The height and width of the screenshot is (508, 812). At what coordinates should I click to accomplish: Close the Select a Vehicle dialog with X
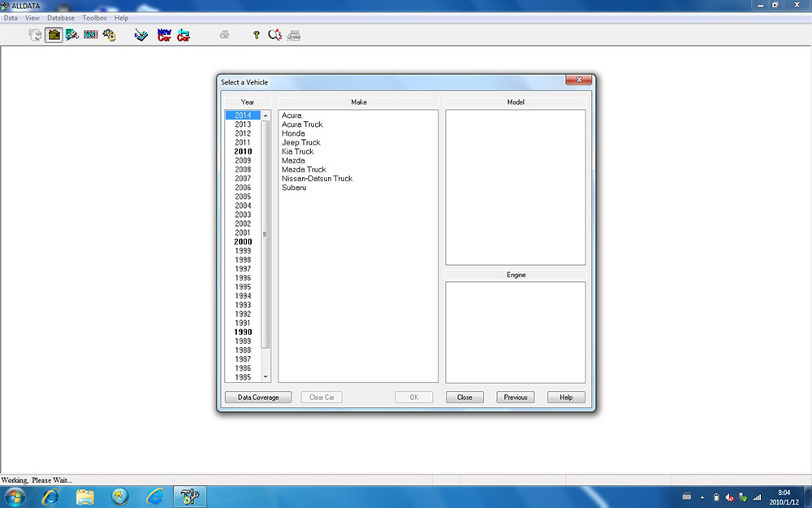(x=579, y=80)
